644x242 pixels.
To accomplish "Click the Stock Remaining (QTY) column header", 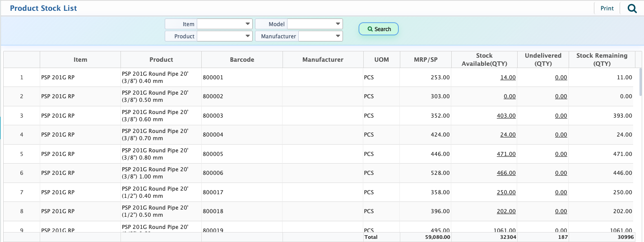I will coord(602,59).
